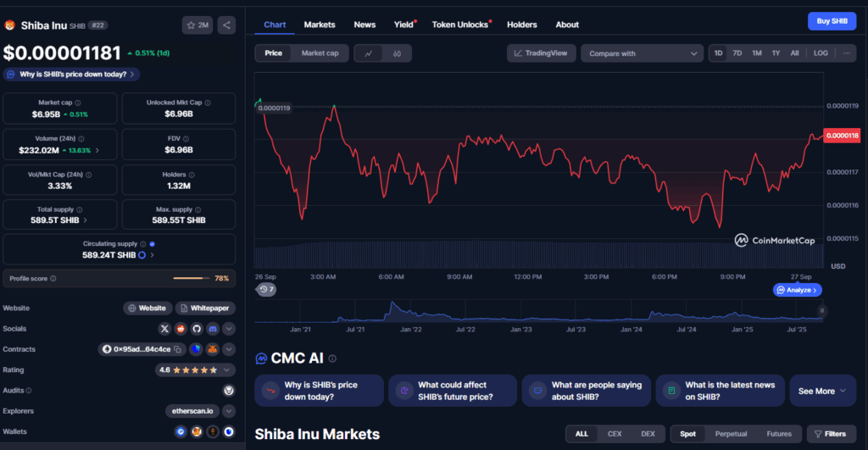The height and width of the screenshot is (450, 868).
Task: Open the Compare with dropdown
Action: click(642, 53)
